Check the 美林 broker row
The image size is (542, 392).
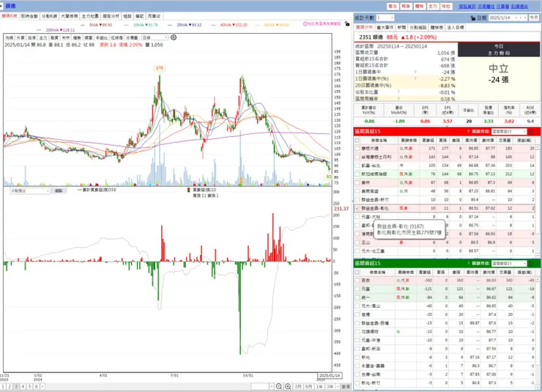(x=357, y=182)
